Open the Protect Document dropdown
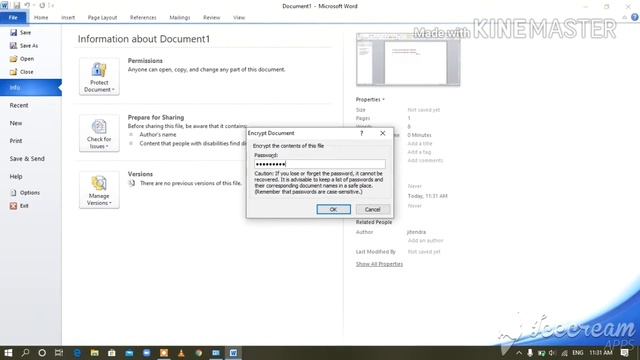 pyautogui.click(x=99, y=77)
